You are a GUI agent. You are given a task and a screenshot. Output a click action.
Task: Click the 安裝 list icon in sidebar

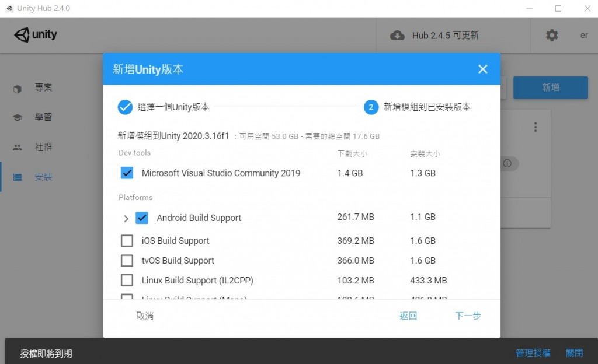(x=18, y=177)
